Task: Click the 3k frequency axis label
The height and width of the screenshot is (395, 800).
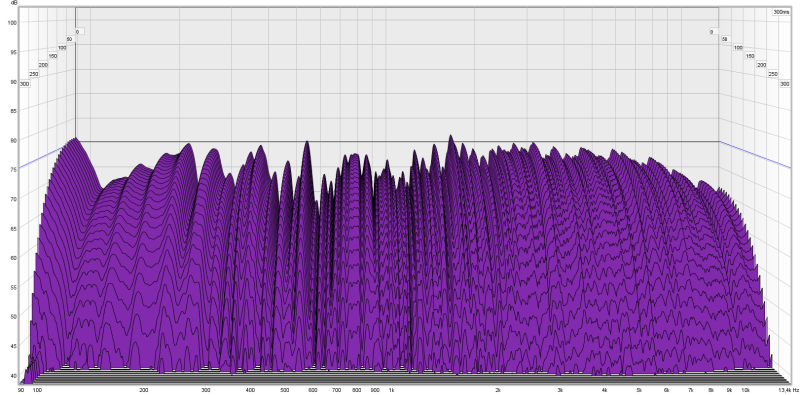Action: (x=560, y=390)
